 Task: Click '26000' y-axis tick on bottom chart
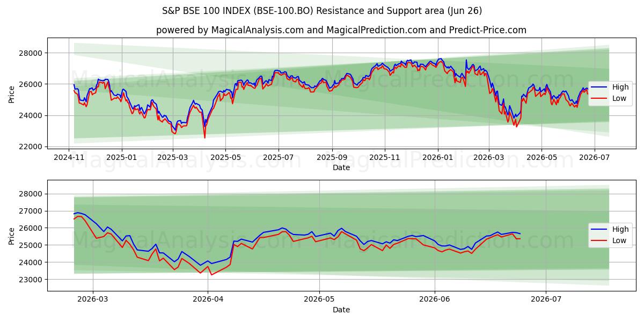coord(32,228)
